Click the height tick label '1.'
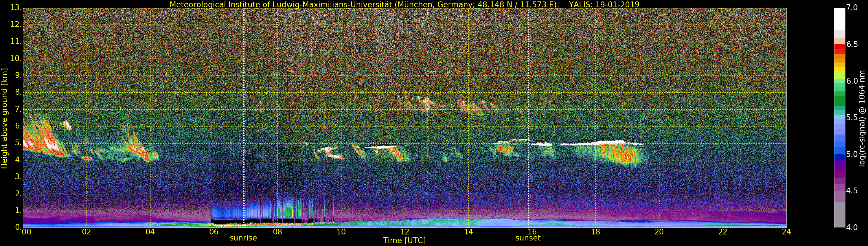This screenshot has height=246, width=868. pyautogui.click(x=18, y=210)
